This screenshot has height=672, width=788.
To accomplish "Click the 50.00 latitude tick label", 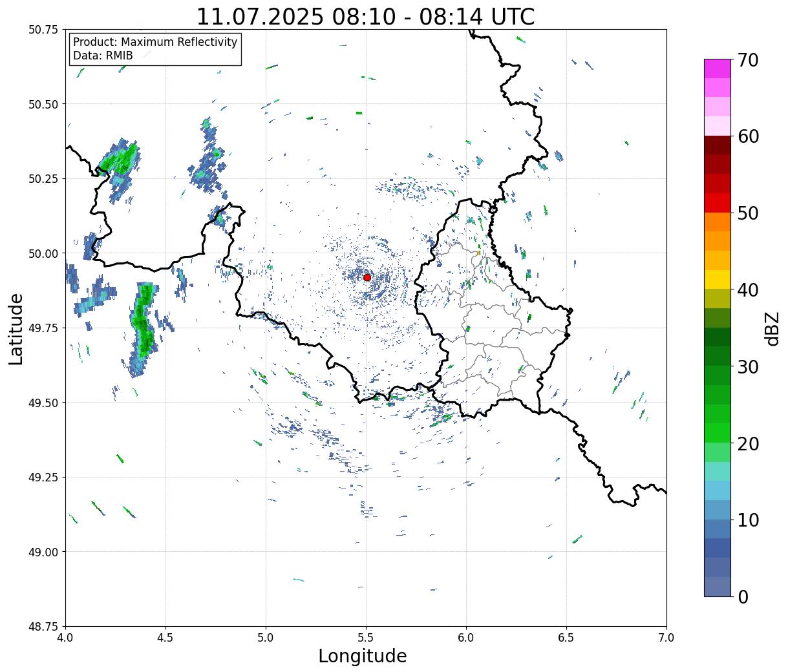I will click(x=44, y=253).
